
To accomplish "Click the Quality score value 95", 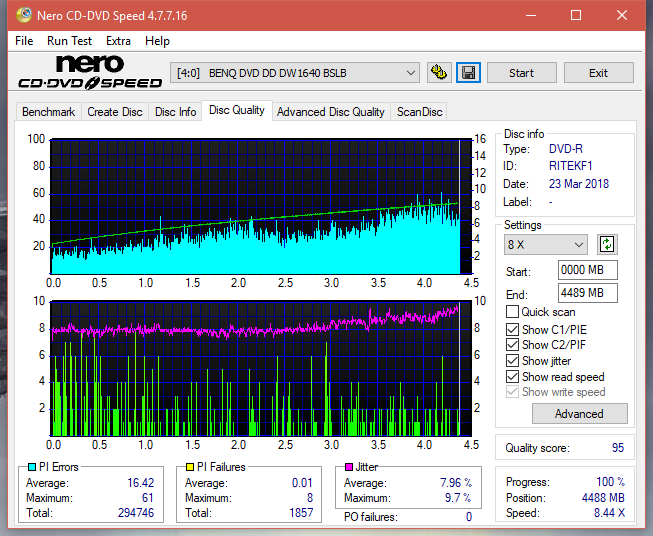I will [618, 448].
